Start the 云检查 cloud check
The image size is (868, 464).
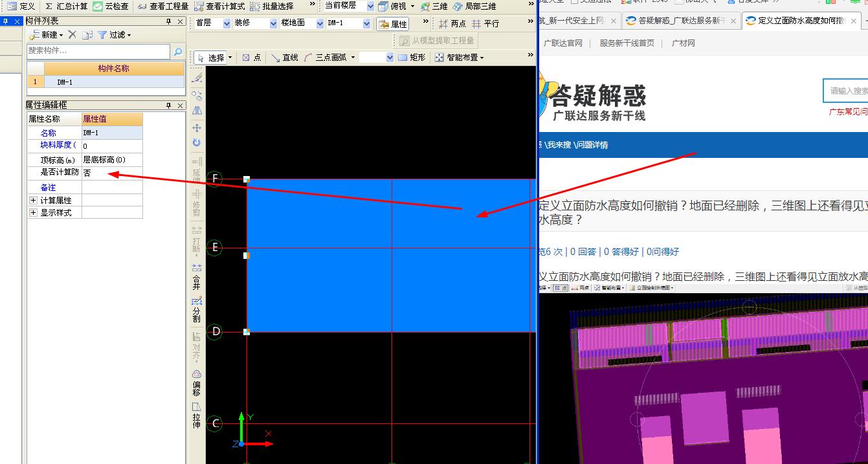tap(111, 6)
